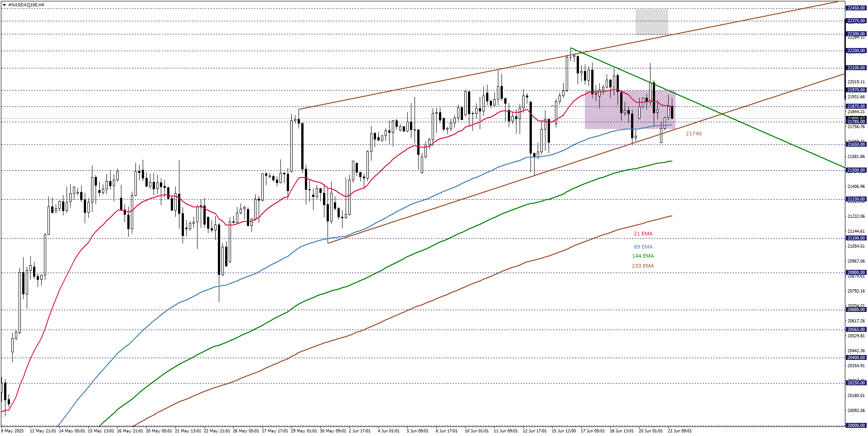Click the red 21 EMA legend label
Viewport: 868px width, 436px height.
click(x=643, y=234)
